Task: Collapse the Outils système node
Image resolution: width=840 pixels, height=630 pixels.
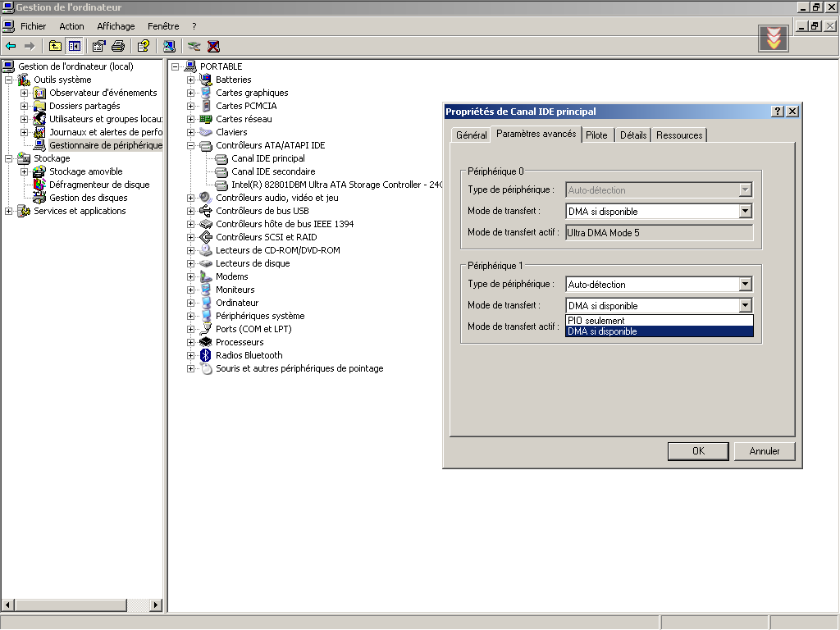Action: click(8, 80)
